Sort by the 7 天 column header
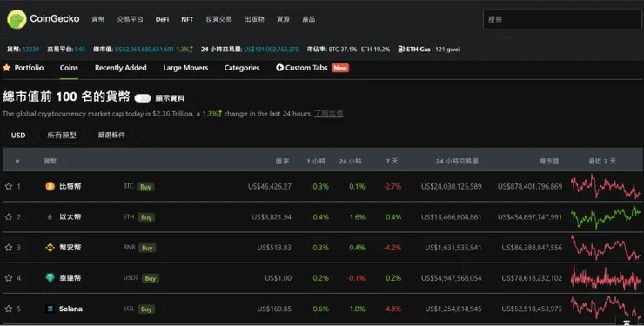The height and width of the screenshot is (326, 644). (392, 161)
